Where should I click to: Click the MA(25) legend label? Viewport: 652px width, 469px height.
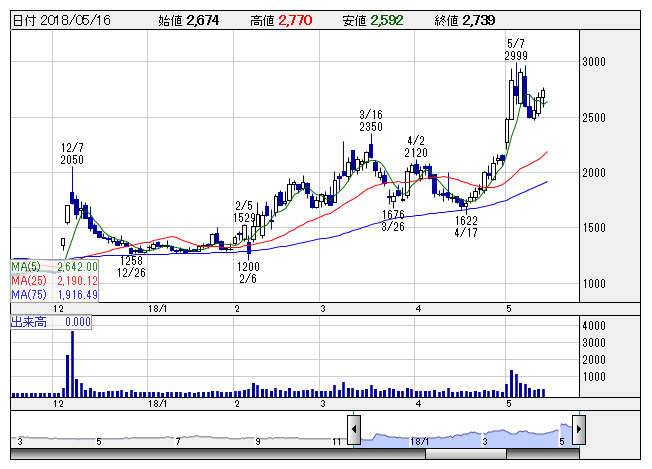coord(28,281)
